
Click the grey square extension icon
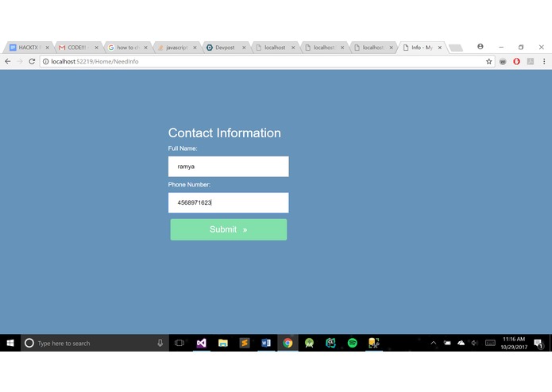click(x=531, y=62)
